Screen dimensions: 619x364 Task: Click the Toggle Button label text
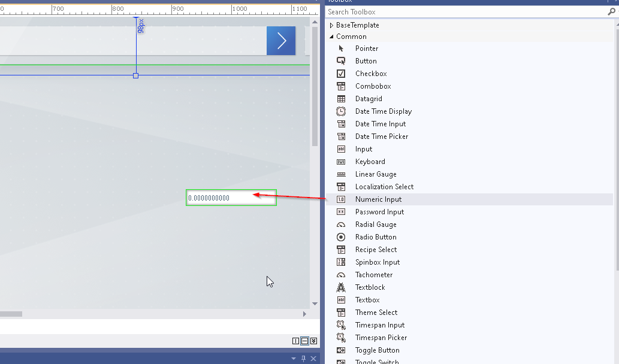377,350
